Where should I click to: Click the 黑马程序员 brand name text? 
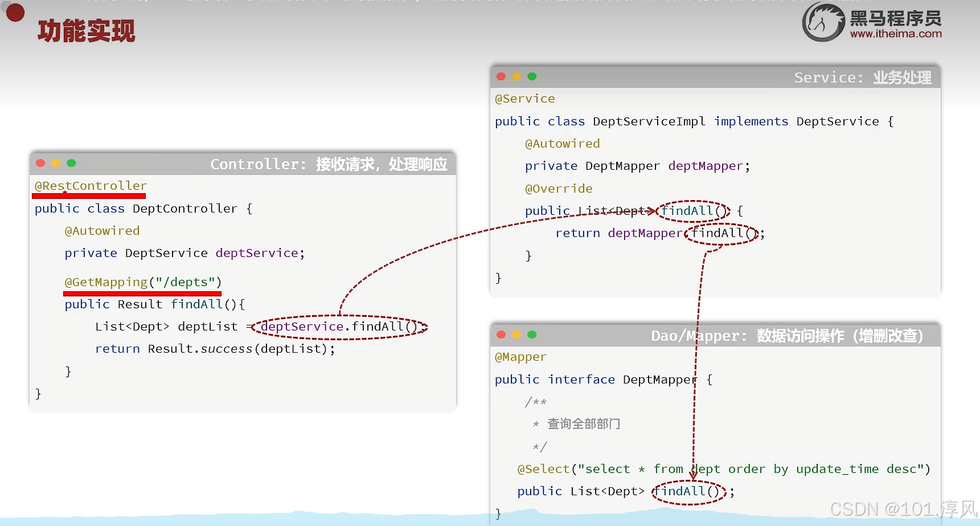(x=896, y=18)
